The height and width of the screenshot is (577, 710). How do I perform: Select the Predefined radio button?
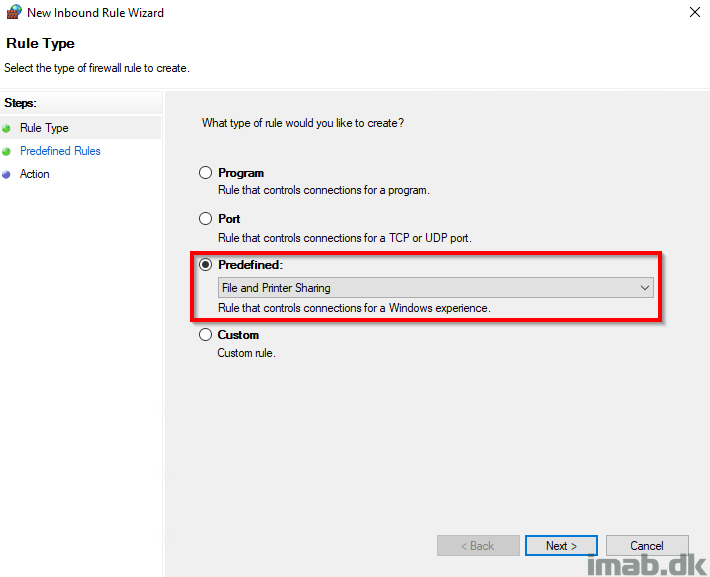coord(206,264)
